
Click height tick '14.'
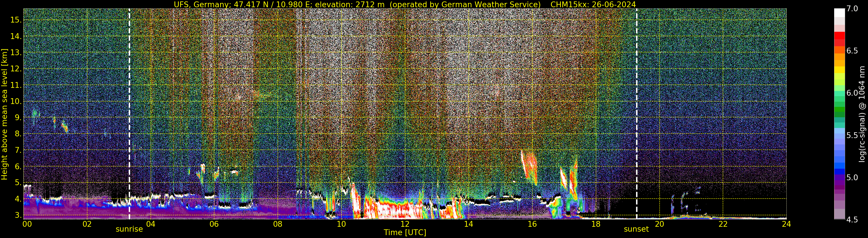pos(16,36)
